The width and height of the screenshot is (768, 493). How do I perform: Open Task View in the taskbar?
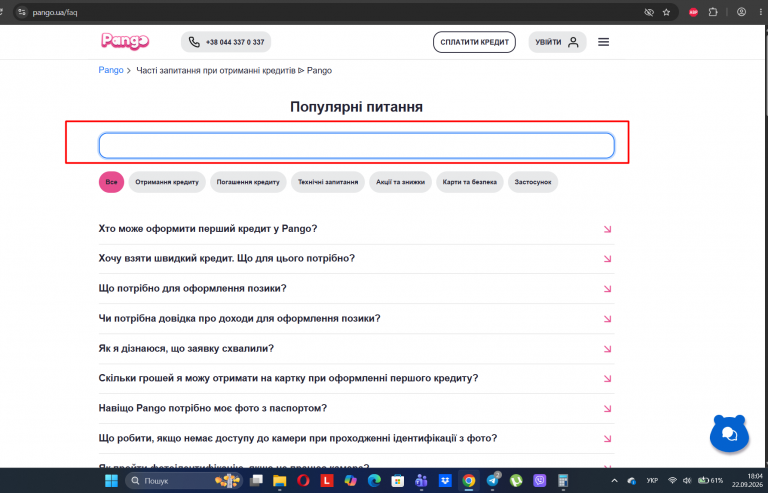pos(256,481)
